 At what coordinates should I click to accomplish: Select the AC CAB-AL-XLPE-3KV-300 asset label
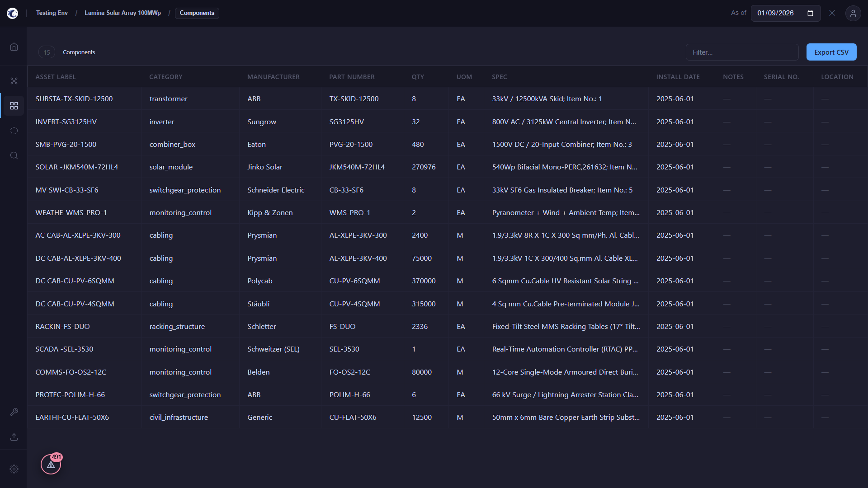point(78,235)
